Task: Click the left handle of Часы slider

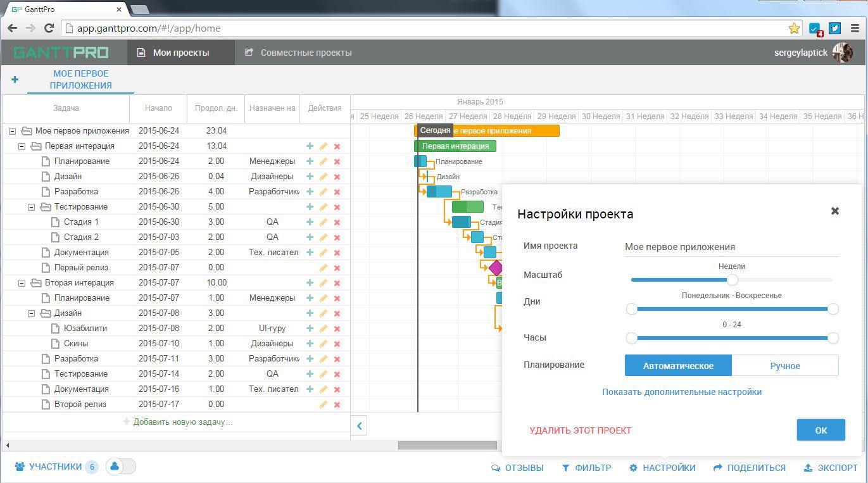Action: (631, 338)
